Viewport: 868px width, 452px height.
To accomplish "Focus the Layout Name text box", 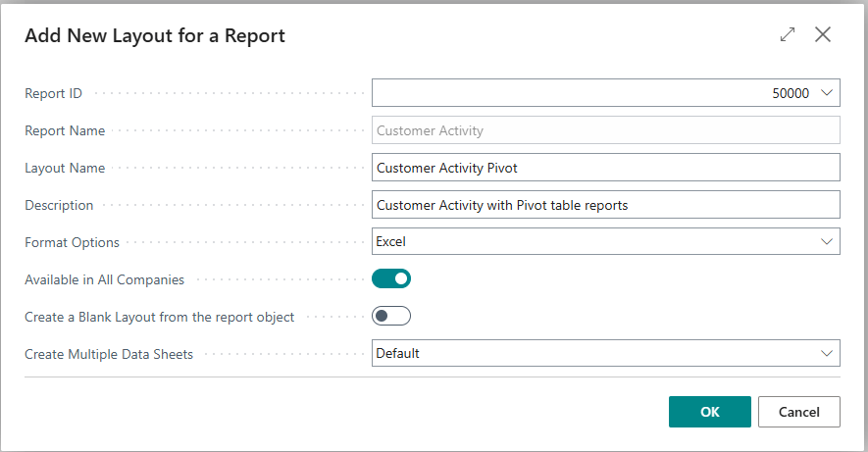I will pyautogui.click(x=605, y=168).
